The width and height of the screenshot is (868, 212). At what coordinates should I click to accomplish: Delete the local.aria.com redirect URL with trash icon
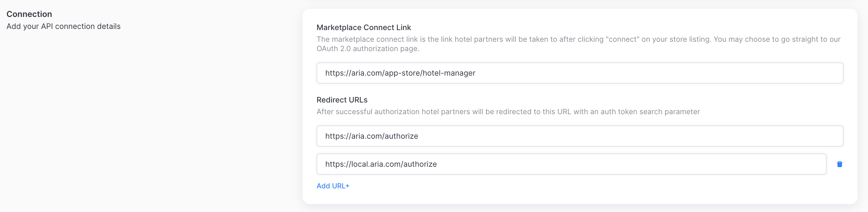pyautogui.click(x=839, y=164)
